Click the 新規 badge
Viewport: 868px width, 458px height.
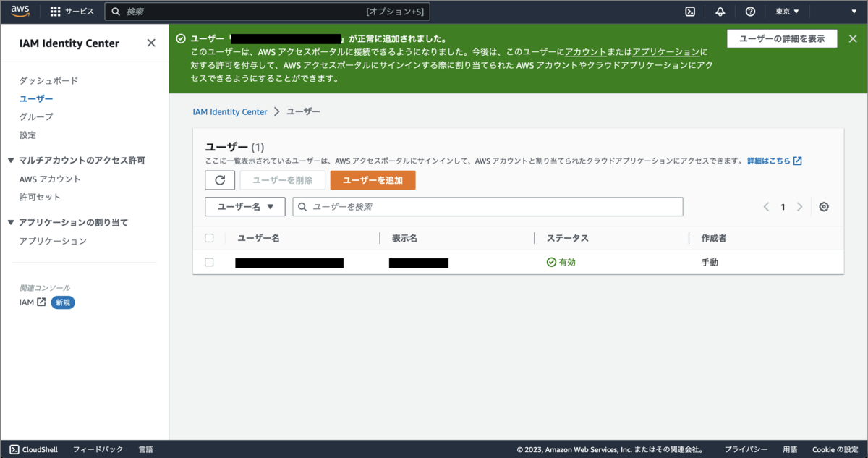[63, 302]
